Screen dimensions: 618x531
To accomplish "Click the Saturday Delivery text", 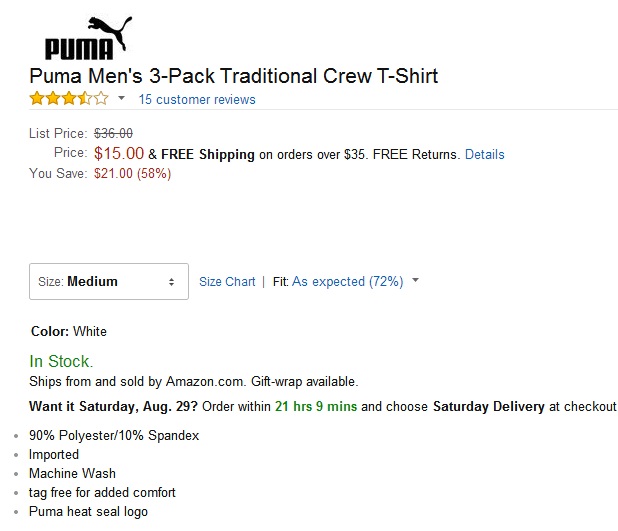I will (489, 406).
